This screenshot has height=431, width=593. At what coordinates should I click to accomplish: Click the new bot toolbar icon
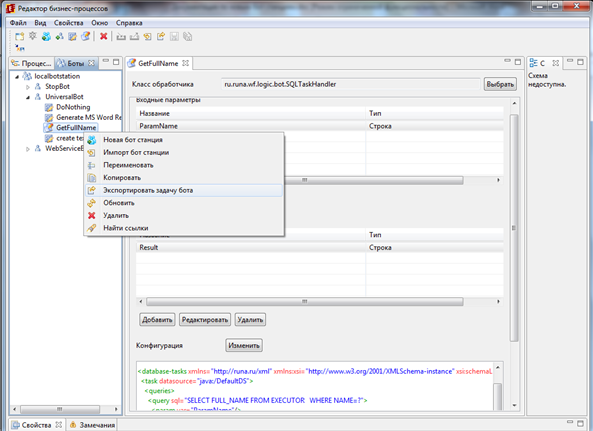59,36
